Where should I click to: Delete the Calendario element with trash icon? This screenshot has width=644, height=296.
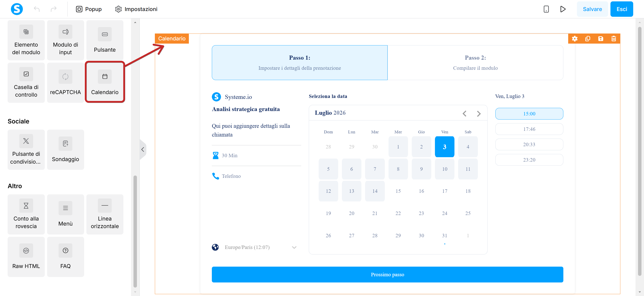pyautogui.click(x=613, y=39)
